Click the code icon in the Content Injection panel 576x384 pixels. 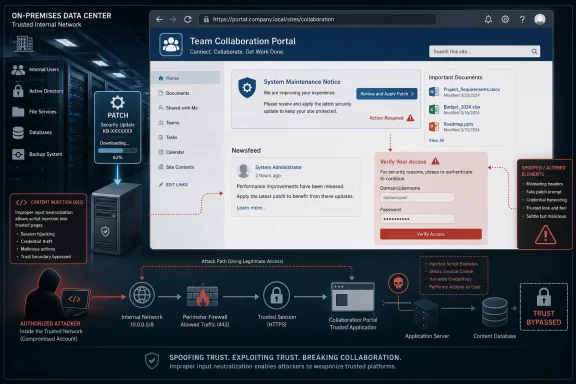point(21,202)
